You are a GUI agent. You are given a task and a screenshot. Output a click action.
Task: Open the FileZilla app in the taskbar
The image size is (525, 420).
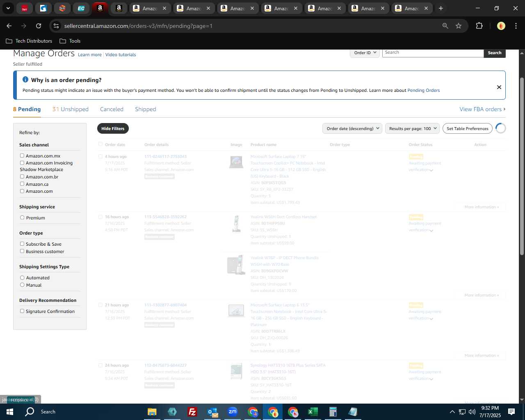(x=192, y=412)
